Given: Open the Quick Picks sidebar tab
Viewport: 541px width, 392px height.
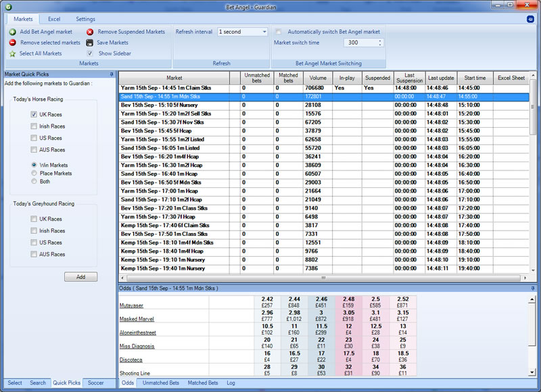Looking at the screenshot, I should 66,383.
